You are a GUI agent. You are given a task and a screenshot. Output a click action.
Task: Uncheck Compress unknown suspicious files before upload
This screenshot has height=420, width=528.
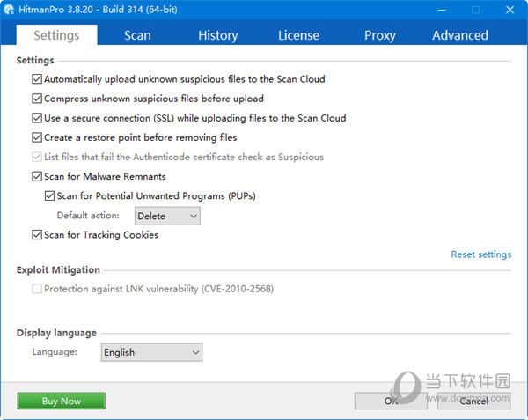pyautogui.click(x=37, y=99)
